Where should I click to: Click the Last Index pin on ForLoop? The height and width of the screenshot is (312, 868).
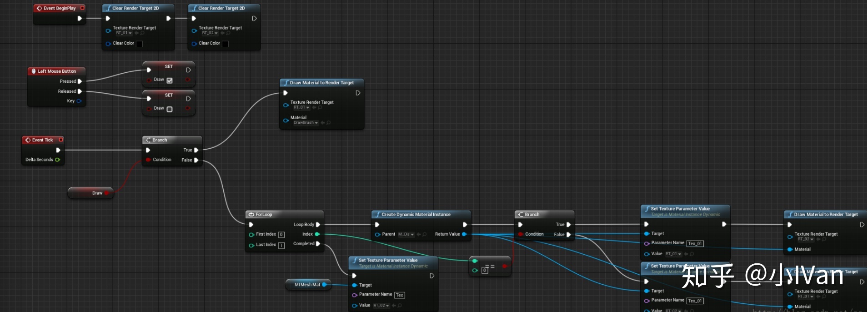[251, 245]
